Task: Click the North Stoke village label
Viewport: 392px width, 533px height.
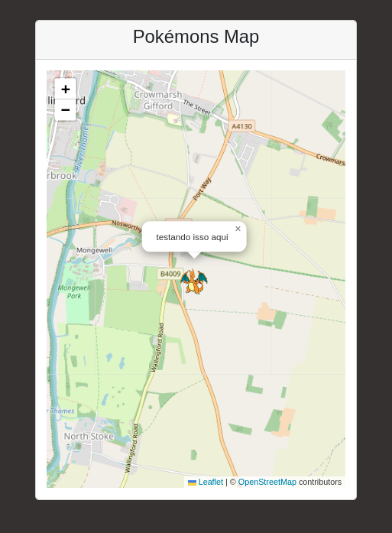Action: [x=89, y=436]
